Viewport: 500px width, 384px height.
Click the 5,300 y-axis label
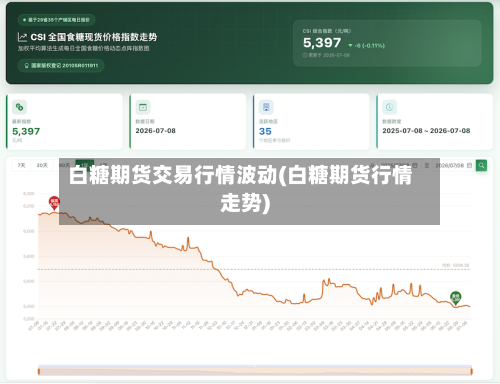pos(29,319)
